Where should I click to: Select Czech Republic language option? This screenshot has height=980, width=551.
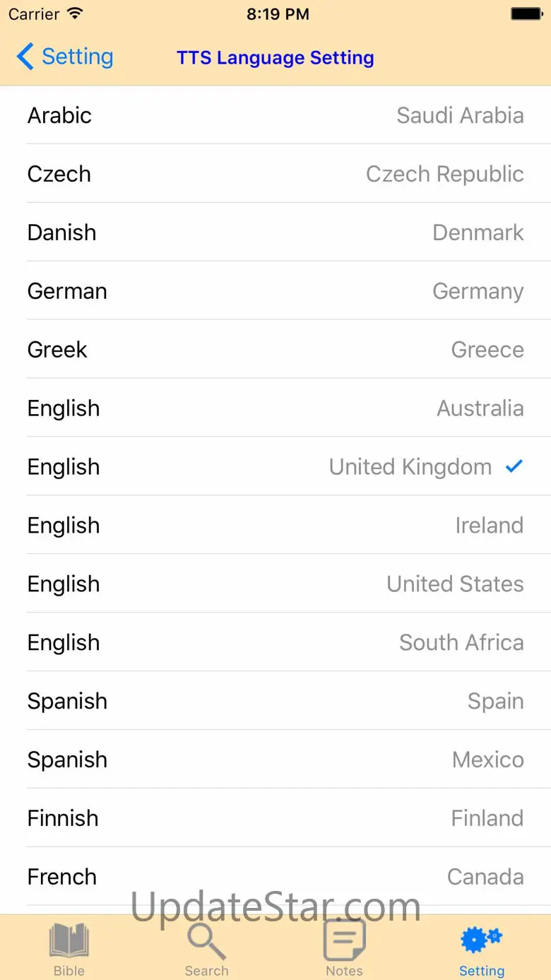[x=275, y=174]
